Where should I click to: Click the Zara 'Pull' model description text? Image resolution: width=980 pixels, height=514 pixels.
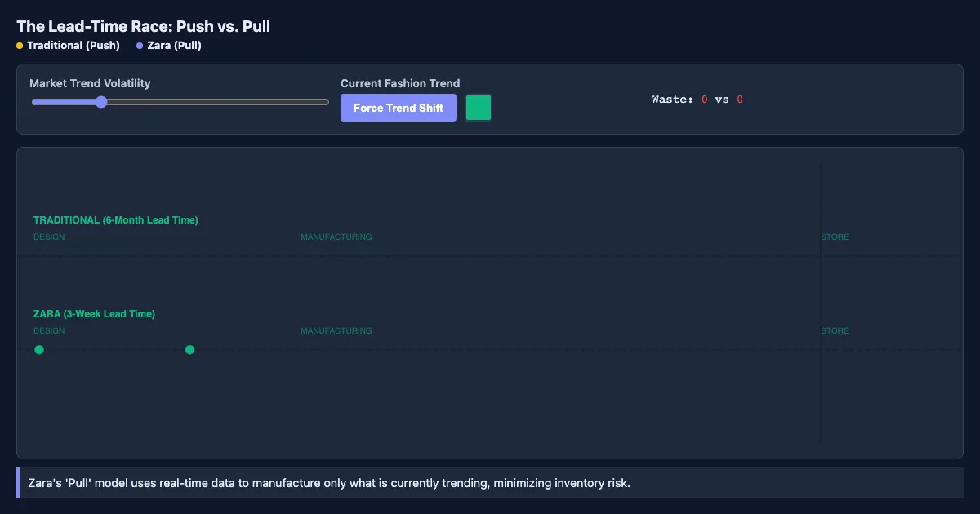coord(329,483)
